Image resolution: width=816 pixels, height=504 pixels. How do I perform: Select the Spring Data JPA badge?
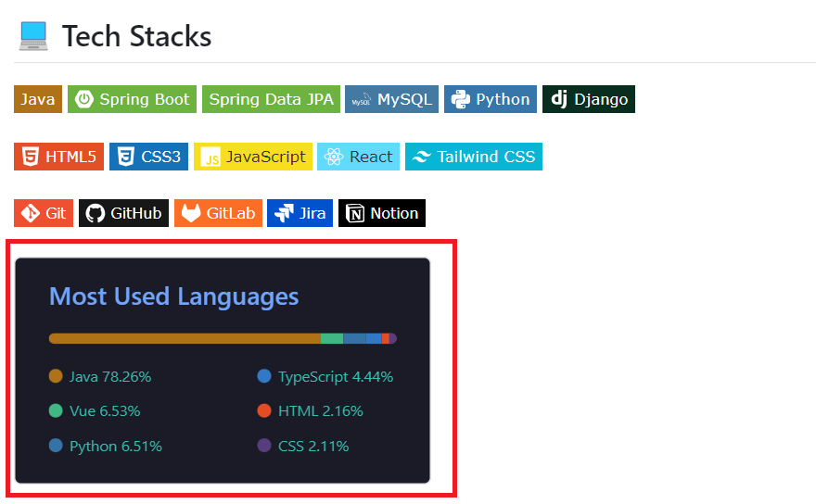pos(271,99)
